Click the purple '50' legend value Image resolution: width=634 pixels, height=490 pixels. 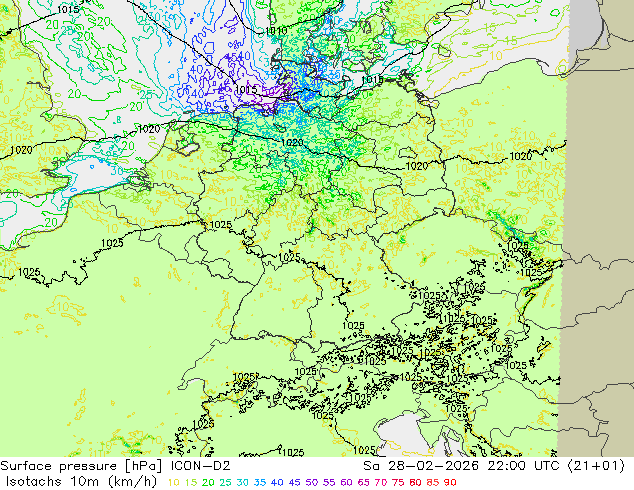point(312,482)
